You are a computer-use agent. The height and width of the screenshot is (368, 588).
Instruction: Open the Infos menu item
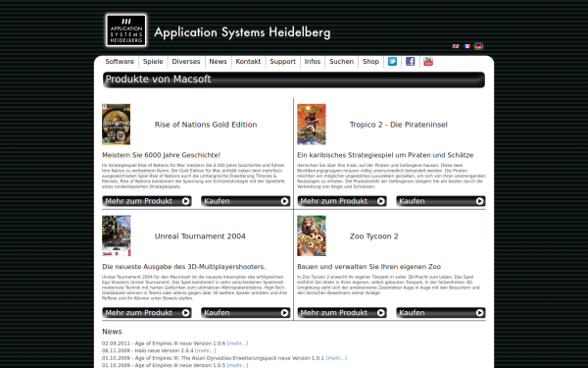tap(313, 61)
